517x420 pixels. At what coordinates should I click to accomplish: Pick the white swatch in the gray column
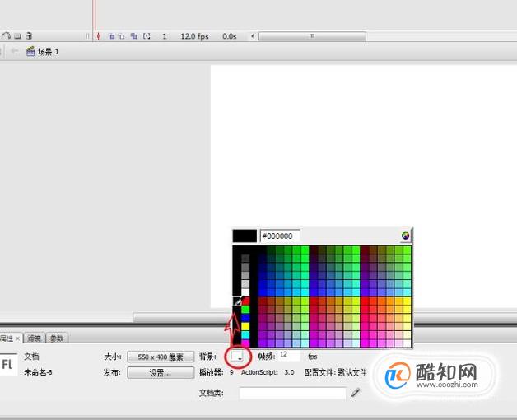(245, 292)
